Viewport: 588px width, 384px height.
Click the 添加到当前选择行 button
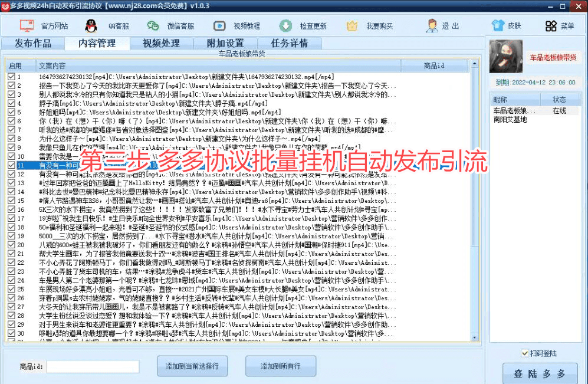click(192, 366)
